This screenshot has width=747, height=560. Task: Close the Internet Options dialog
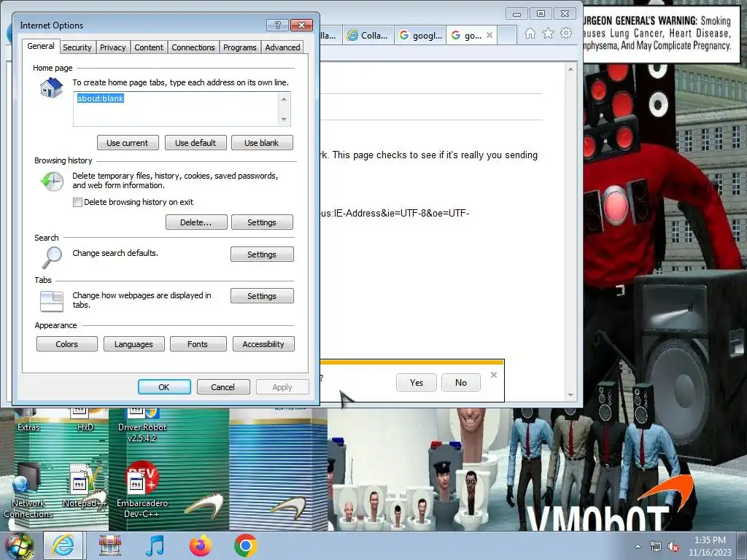coord(301,25)
